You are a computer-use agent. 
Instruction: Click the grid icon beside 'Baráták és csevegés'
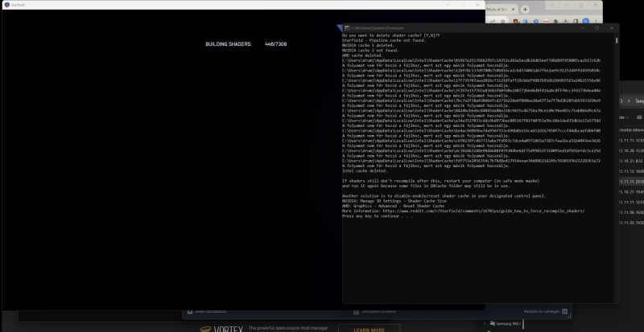pos(565,311)
